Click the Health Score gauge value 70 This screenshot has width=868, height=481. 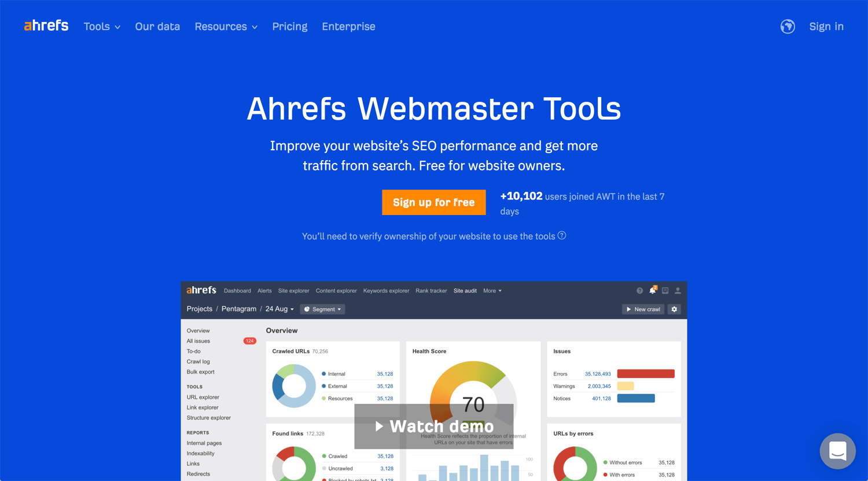473,404
